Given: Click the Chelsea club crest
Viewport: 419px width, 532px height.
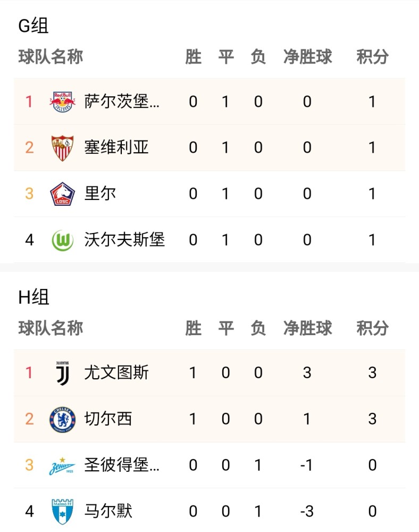Looking at the screenshot, I should (62, 419).
